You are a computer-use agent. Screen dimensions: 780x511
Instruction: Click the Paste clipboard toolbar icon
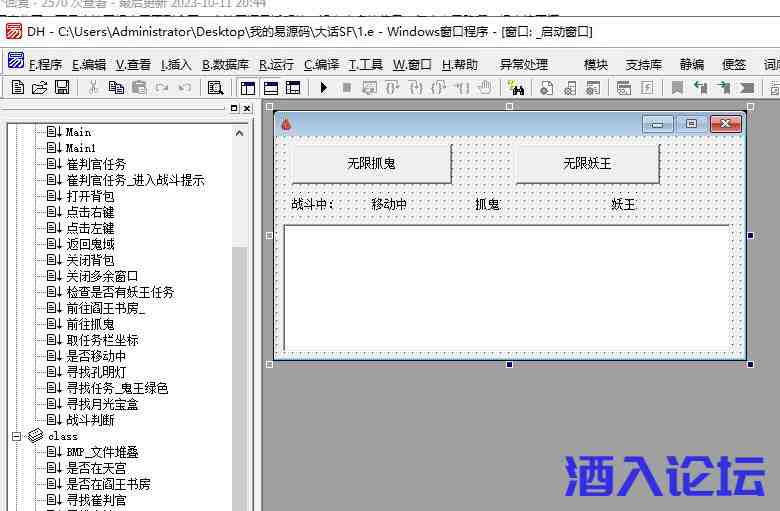(139, 88)
